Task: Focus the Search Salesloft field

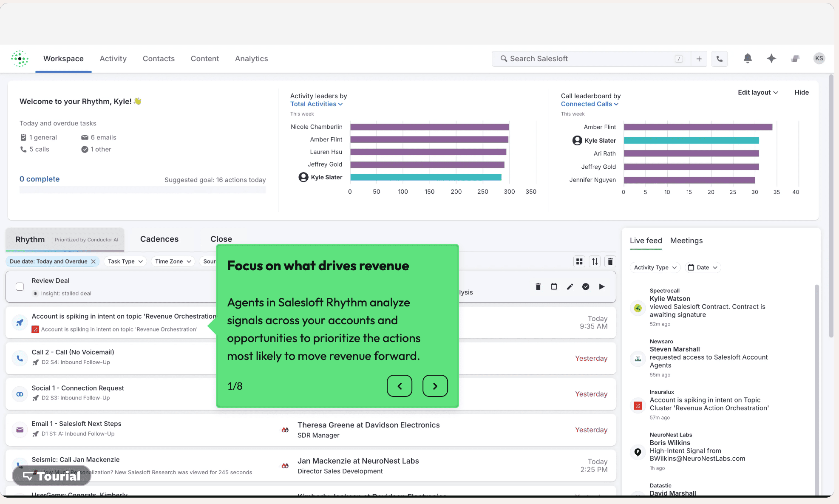Action: click(592, 59)
